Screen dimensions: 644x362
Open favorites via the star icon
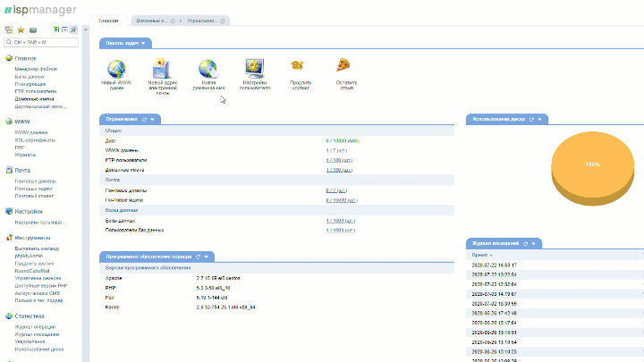21,29
